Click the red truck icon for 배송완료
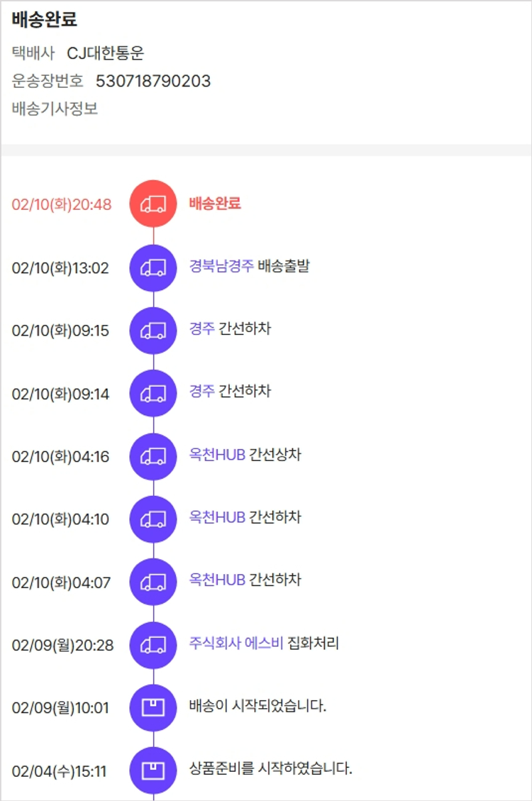Screen dimensions: 532x801 pos(153,204)
